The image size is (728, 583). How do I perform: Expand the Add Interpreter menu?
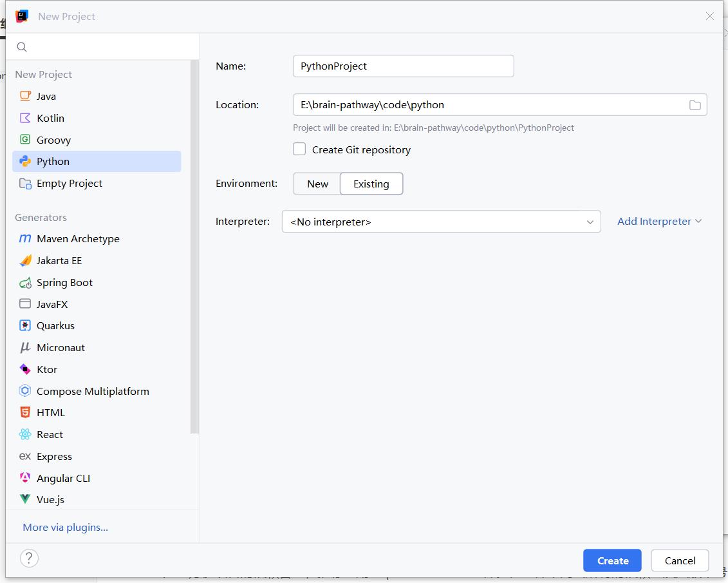click(659, 222)
